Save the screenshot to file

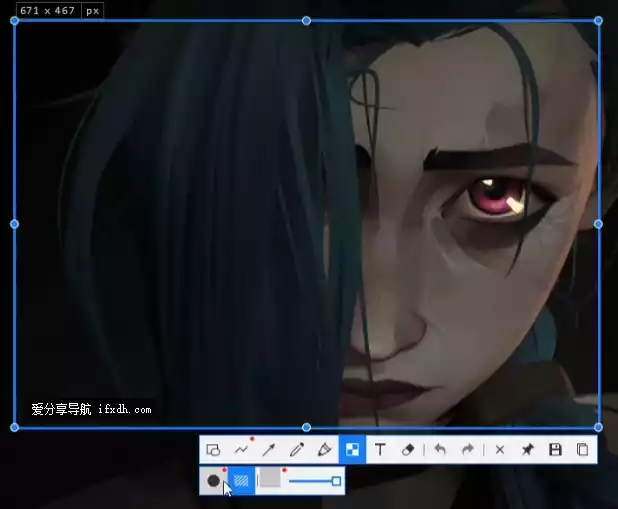tap(555, 450)
